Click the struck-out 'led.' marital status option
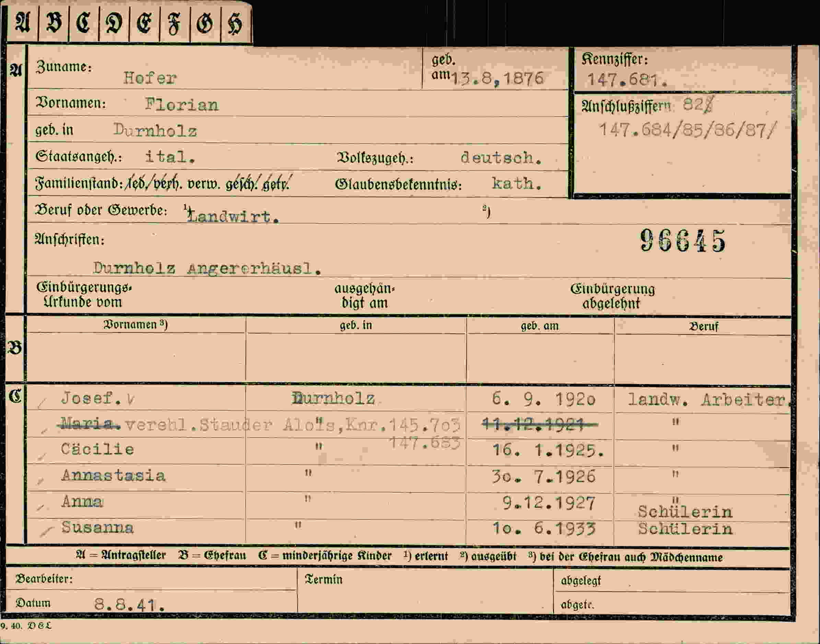 pos(137,183)
